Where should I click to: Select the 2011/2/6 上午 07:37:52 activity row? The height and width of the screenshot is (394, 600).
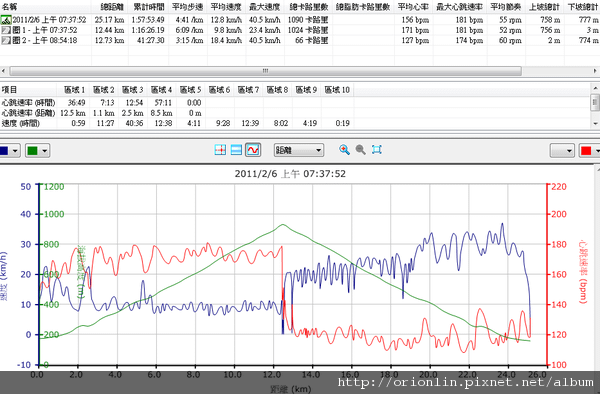pyautogui.click(x=300, y=20)
